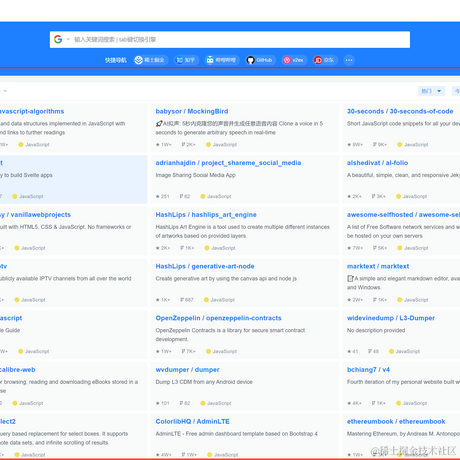Click JavaScript language dot on al-folio card

click(x=398, y=196)
